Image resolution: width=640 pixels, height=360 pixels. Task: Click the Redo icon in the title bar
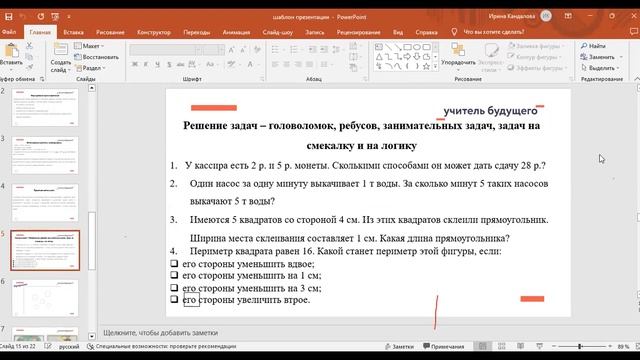pos(40,17)
